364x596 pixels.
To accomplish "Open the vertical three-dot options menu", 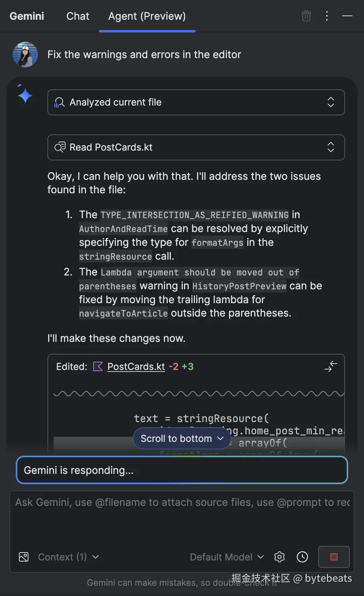I will 327,16.
